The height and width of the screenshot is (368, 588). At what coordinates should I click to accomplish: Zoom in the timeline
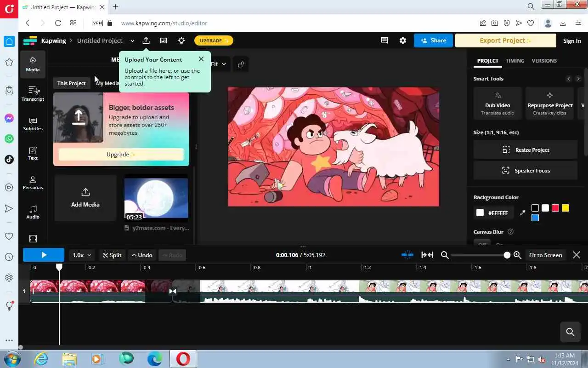click(x=517, y=255)
